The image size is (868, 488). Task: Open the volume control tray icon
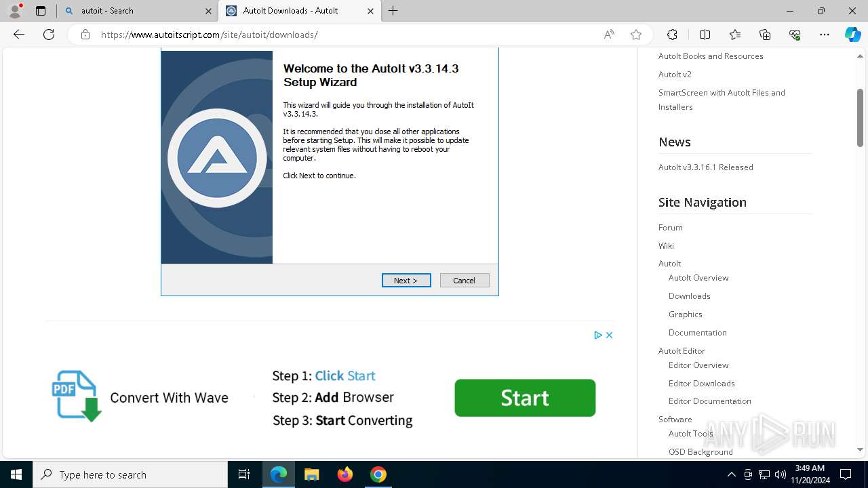tap(781, 474)
